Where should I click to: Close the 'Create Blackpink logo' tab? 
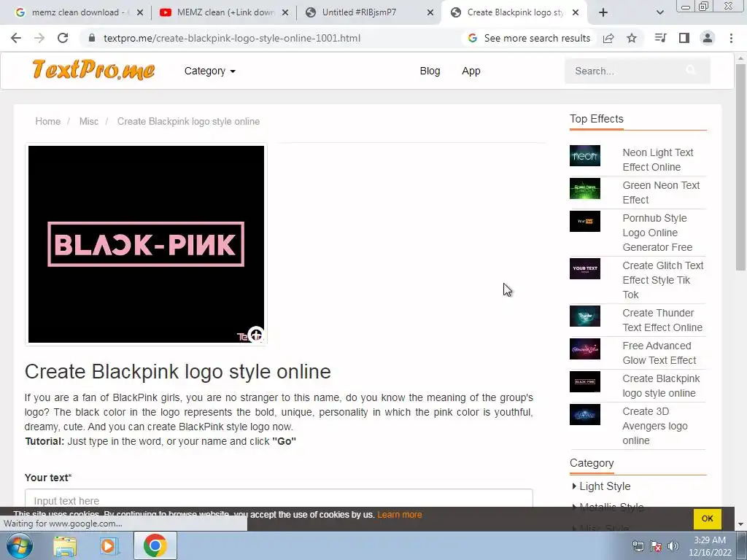point(576,12)
